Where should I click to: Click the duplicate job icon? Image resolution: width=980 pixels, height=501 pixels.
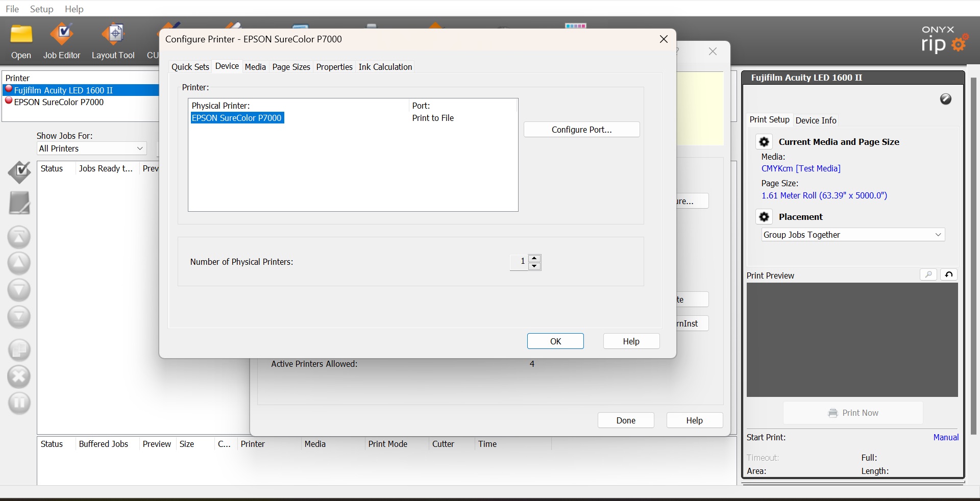tap(19, 350)
